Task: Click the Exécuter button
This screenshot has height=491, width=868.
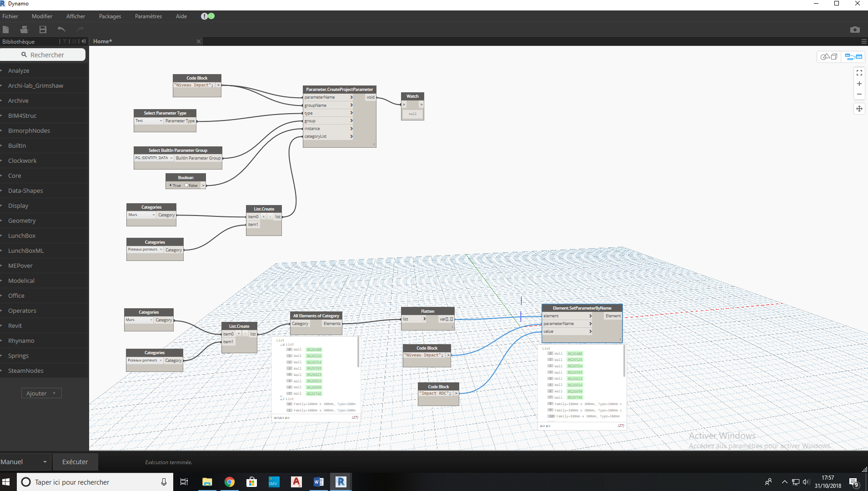Action: (75, 462)
